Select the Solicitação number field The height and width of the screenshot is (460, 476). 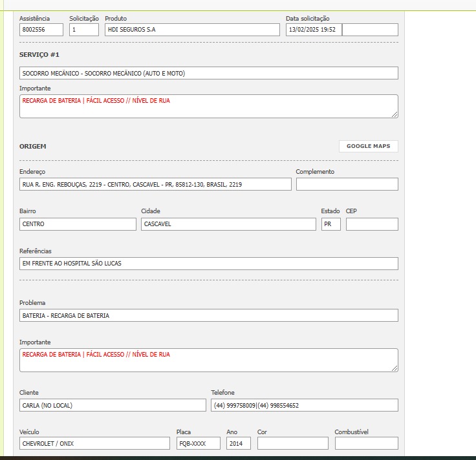[84, 30]
